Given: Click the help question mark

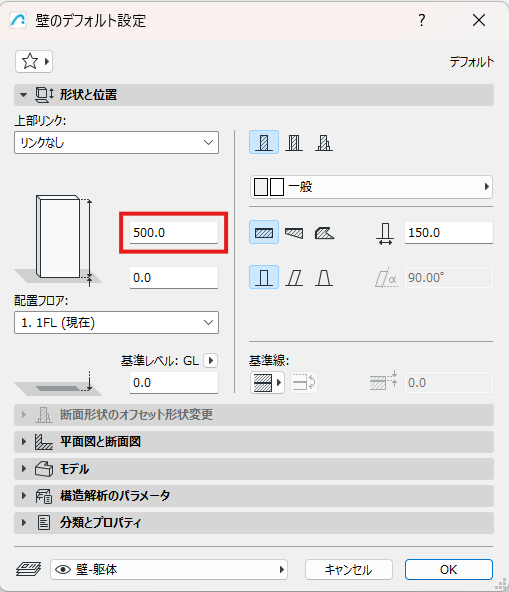Looking at the screenshot, I should pyautogui.click(x=422, y=20).
